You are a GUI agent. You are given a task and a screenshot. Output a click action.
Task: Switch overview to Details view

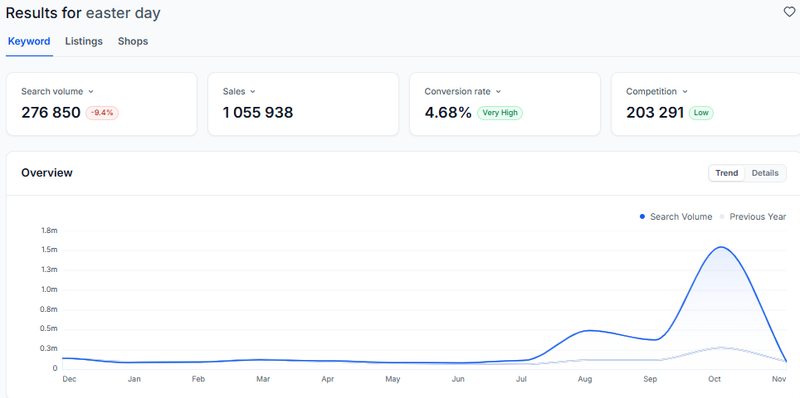pos(765,173)
